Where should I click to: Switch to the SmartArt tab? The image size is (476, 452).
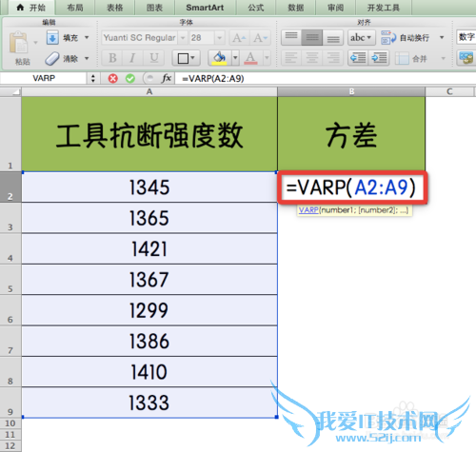coord(205,8)
